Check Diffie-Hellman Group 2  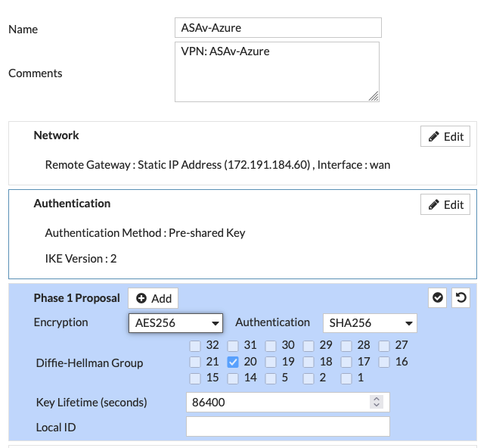pyautogui.click(x=309, y=378)
